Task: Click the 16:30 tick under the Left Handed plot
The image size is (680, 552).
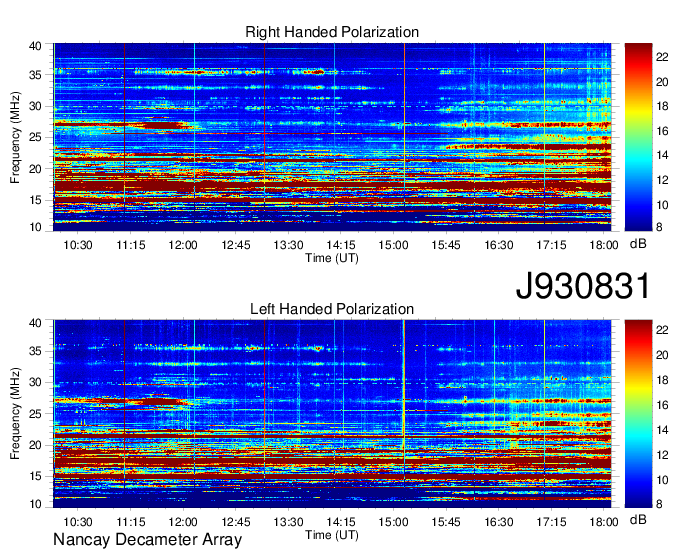Action: point(499,522)
